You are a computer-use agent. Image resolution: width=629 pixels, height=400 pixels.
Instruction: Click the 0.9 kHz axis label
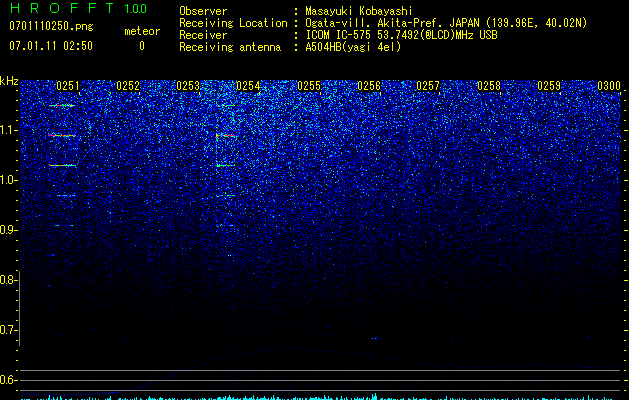tap(8, 230)
